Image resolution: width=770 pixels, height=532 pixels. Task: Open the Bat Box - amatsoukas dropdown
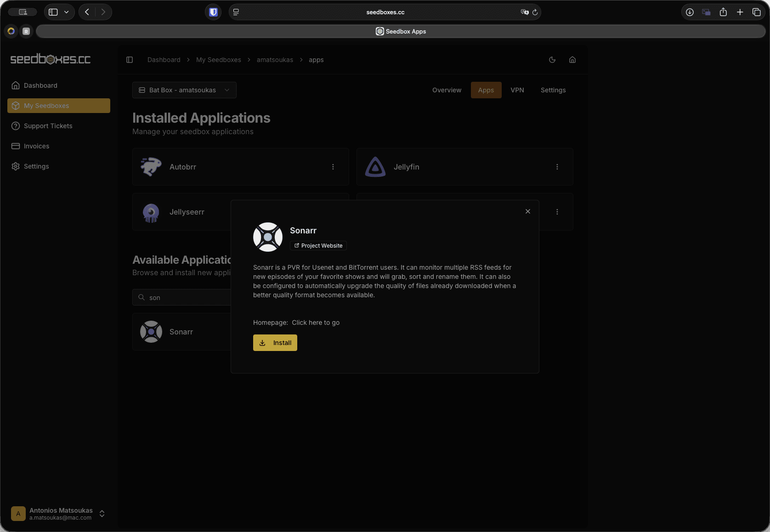(184, 90)
